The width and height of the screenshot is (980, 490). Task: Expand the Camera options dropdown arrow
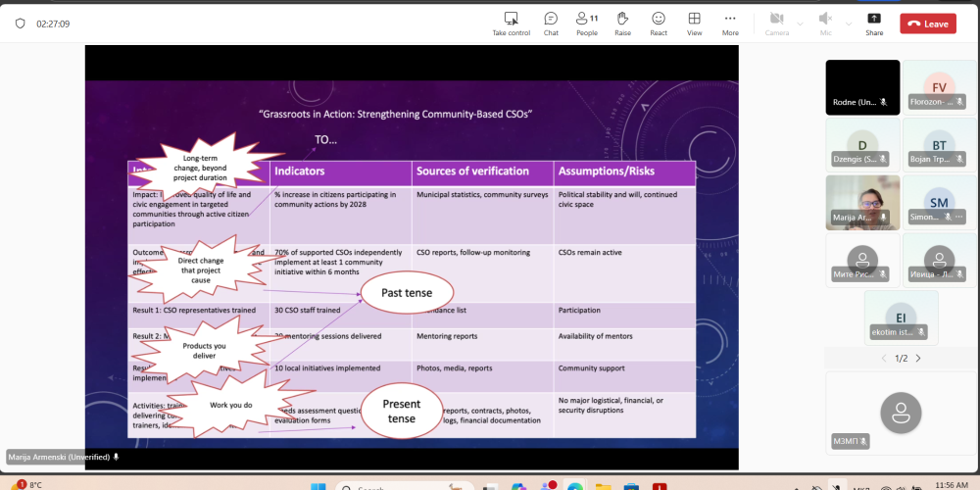pos(800,24)
